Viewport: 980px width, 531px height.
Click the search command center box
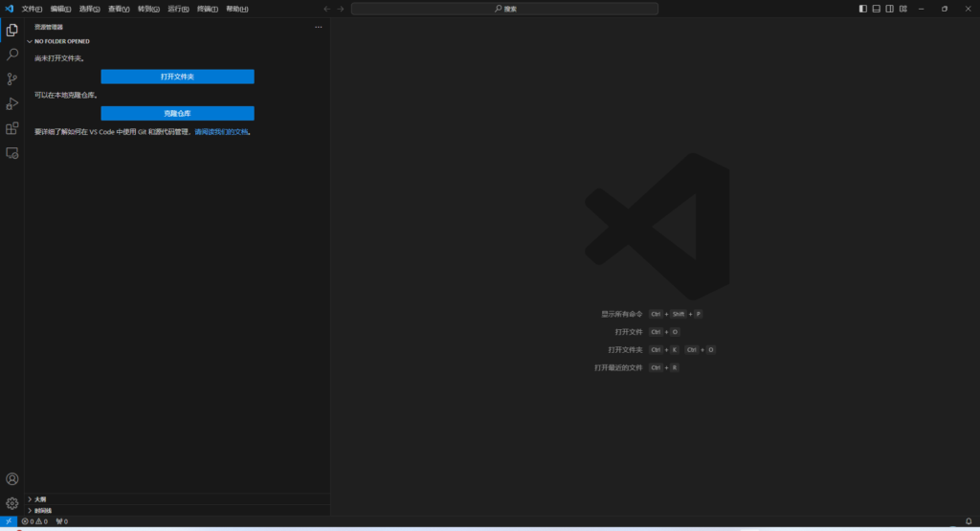(504, 9)
